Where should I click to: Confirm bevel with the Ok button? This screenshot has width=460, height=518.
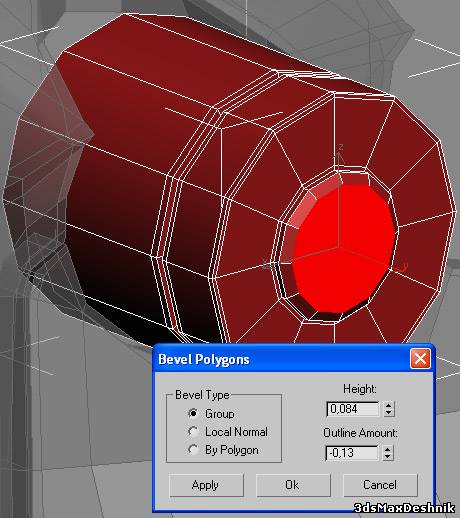tap(293, 485)
